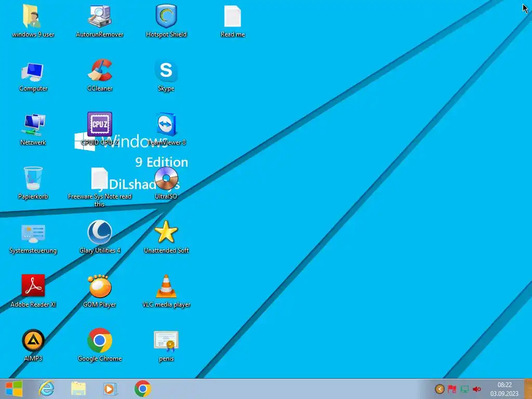Click the Windows Start button
The height and width of the screenshot is (399, 532).
tap(14, 389)
